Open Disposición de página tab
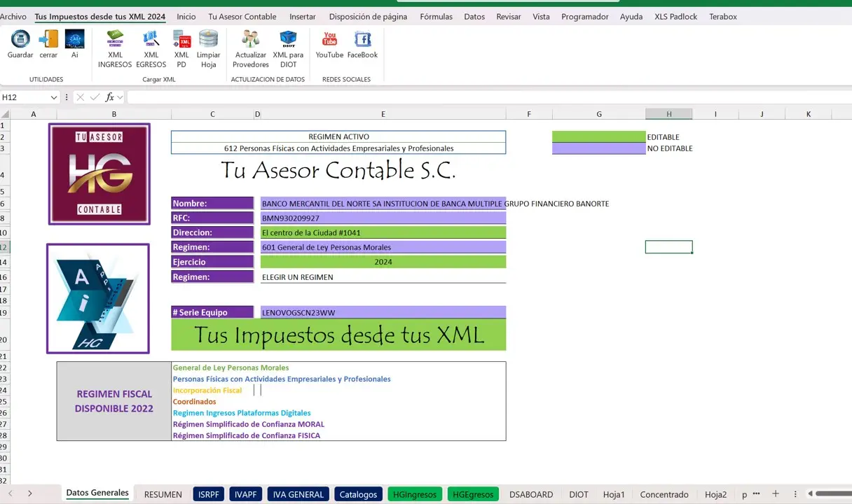 pyautogui.click(x=368, y=16)
